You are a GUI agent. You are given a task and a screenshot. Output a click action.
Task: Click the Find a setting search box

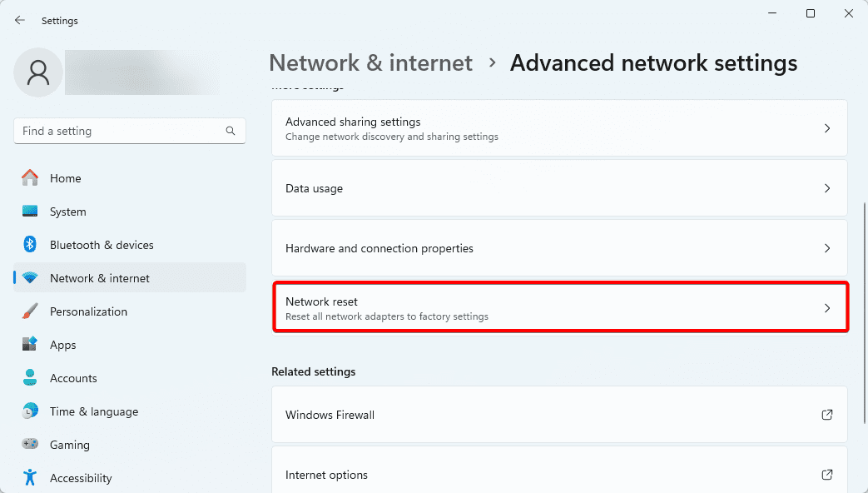point(130,131)
